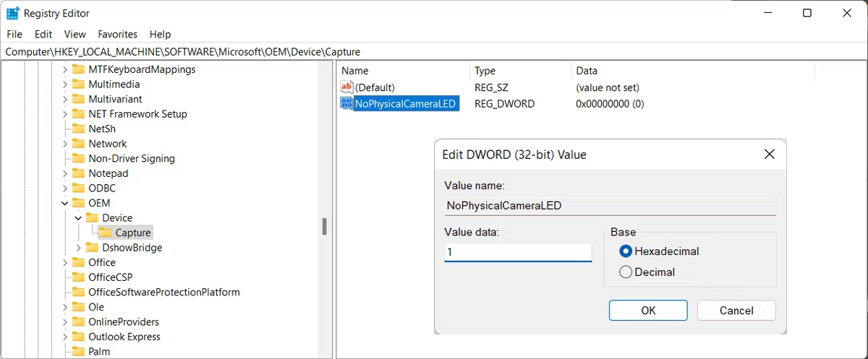Click the (Default) string value icon
Image resolution: width=868 pixels, height=359 pixels.
(346, 87)
